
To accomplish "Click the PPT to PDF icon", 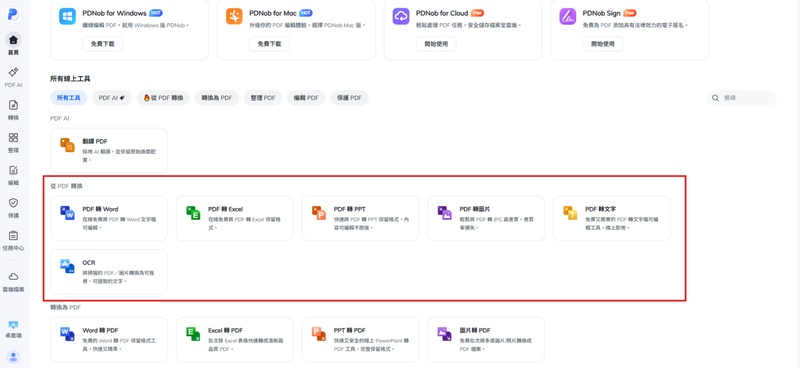I will coord(319,334).
